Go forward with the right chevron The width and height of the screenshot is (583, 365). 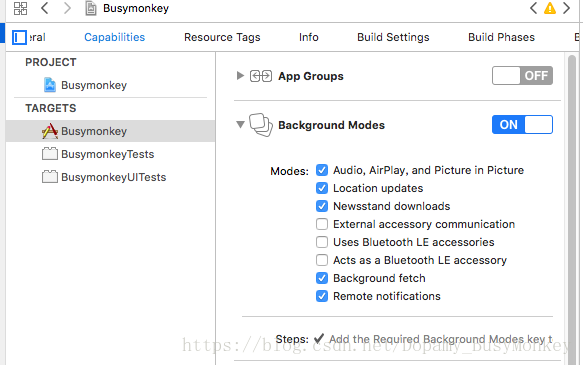tap(67, 8)
